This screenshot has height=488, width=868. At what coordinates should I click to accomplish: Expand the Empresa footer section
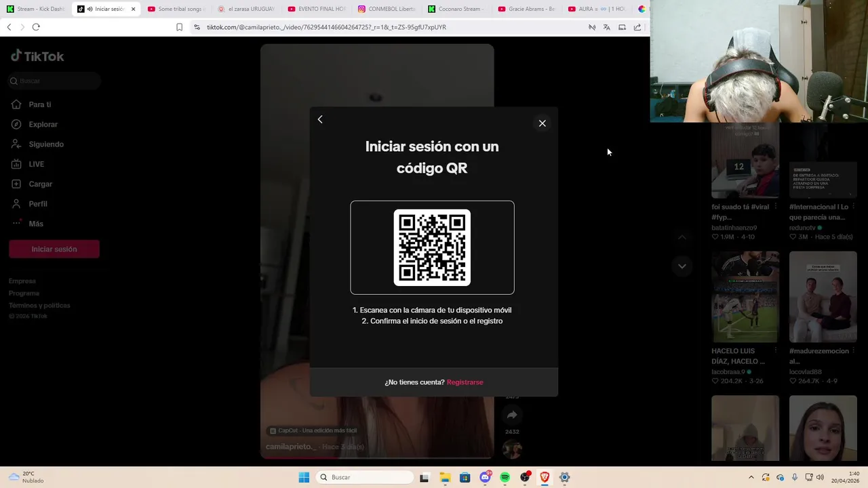(x=22, y=281)
